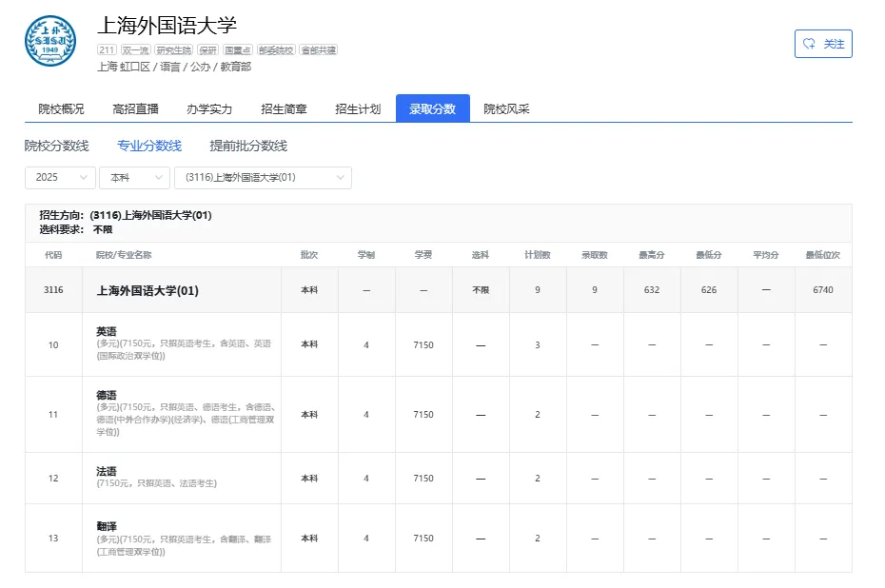
Task: Click the 批次 column header
Action: click(309, 255)
